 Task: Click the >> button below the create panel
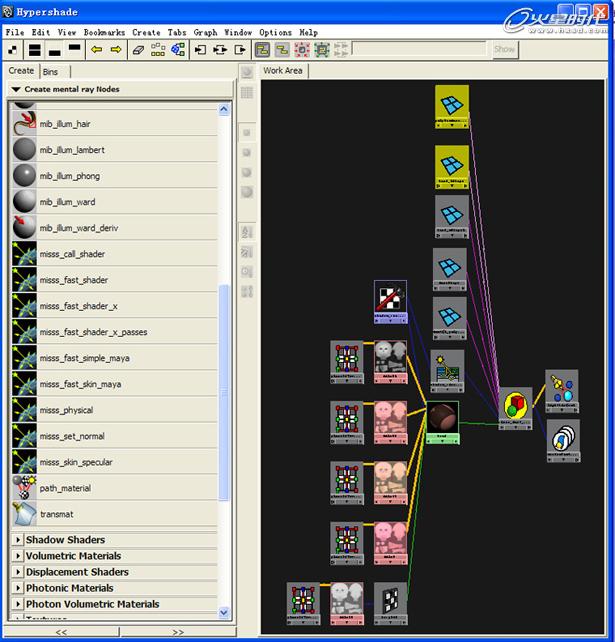click(178, 632)
